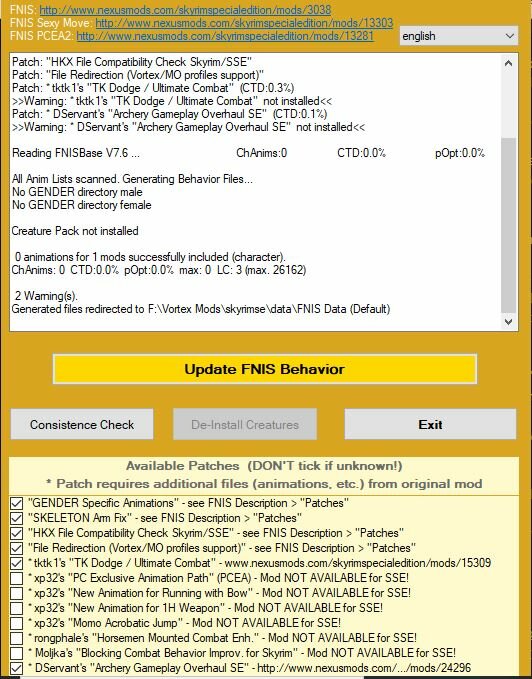Click 'ChAnims: 0 CTD:0.0%' summary line
The image size is (532, 679).
click(159, 270)
